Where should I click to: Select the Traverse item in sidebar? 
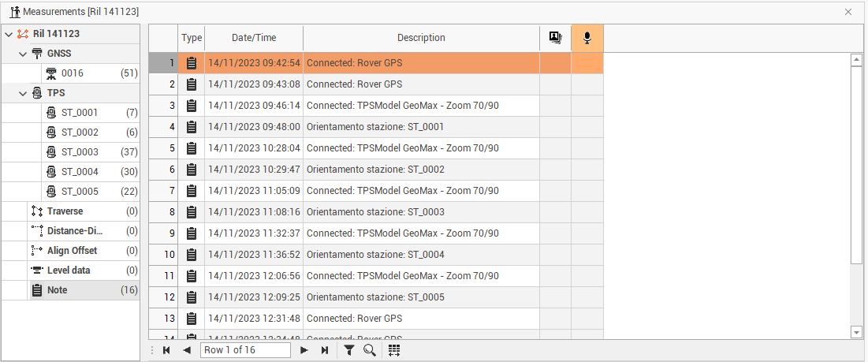point(65,211)
